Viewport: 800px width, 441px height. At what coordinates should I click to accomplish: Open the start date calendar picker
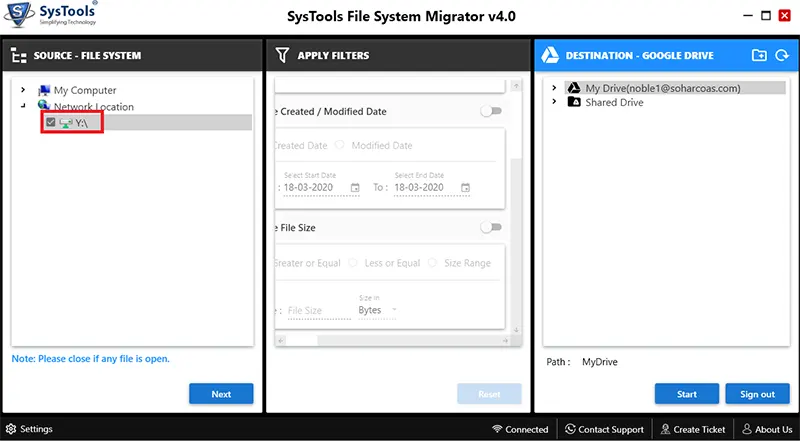(x=355, y=187)
